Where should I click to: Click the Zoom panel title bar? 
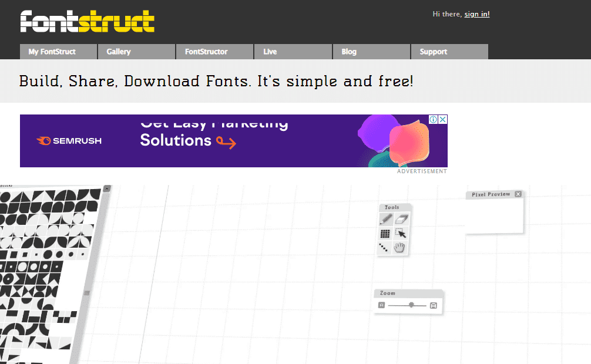pos(408,293)
